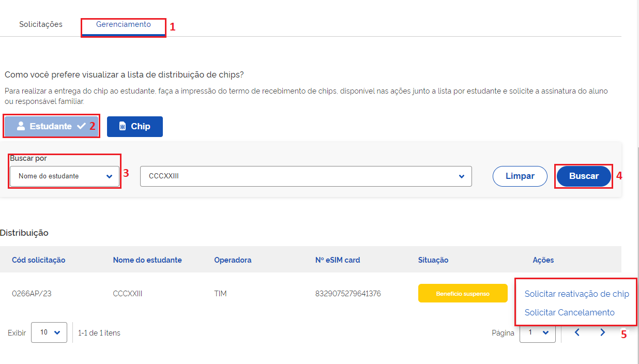Click the checkmark icon beside Estudante

[x=81, y=126]
